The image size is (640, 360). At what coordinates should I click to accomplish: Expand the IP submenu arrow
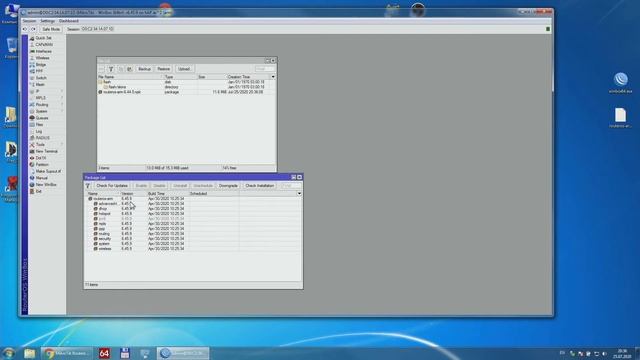(x=62, y=91)
